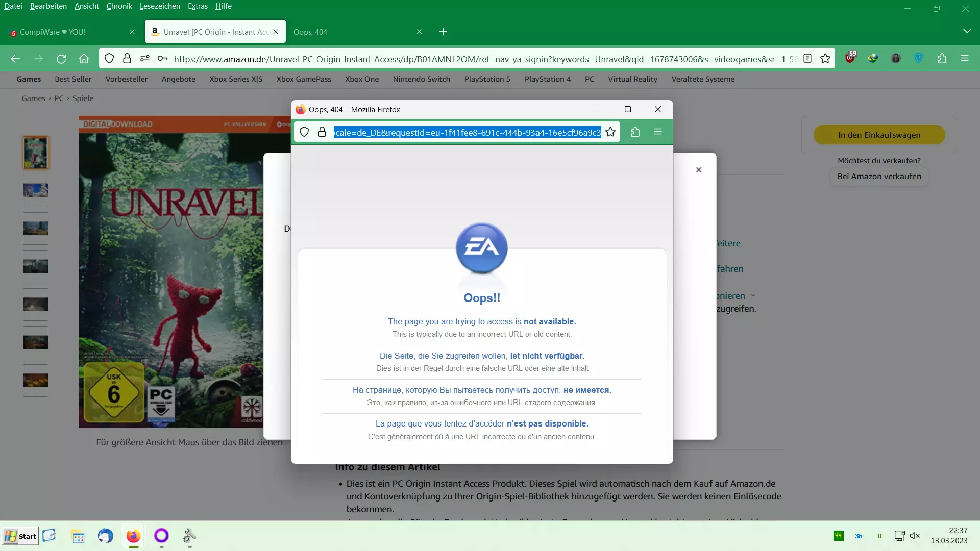Click the EA logo on the error page

pos(482,248)
